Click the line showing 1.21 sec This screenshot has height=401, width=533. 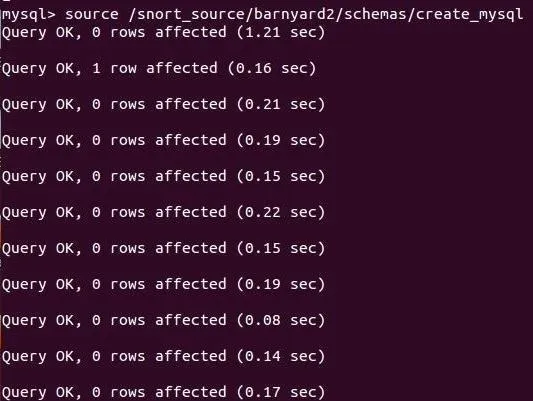(164, 33)
